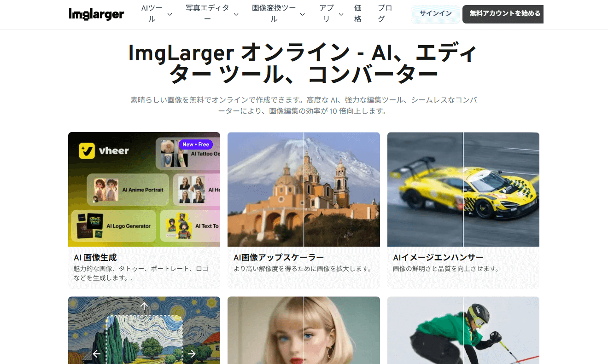Open the AI画像アップスケーラー title link

[278, 257]
